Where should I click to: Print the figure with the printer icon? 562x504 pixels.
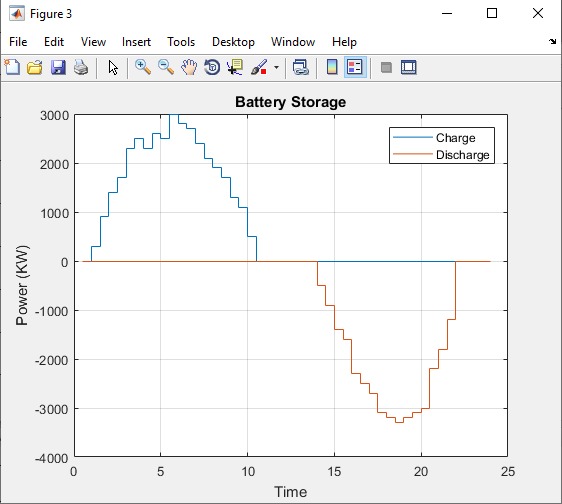81,67
